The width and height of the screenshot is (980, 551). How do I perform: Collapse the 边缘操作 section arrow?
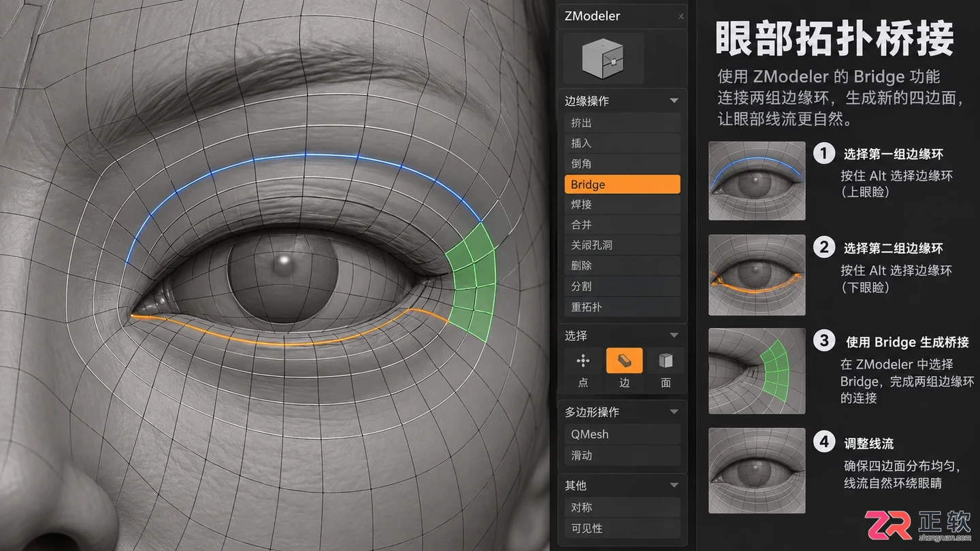pos(674,101)
